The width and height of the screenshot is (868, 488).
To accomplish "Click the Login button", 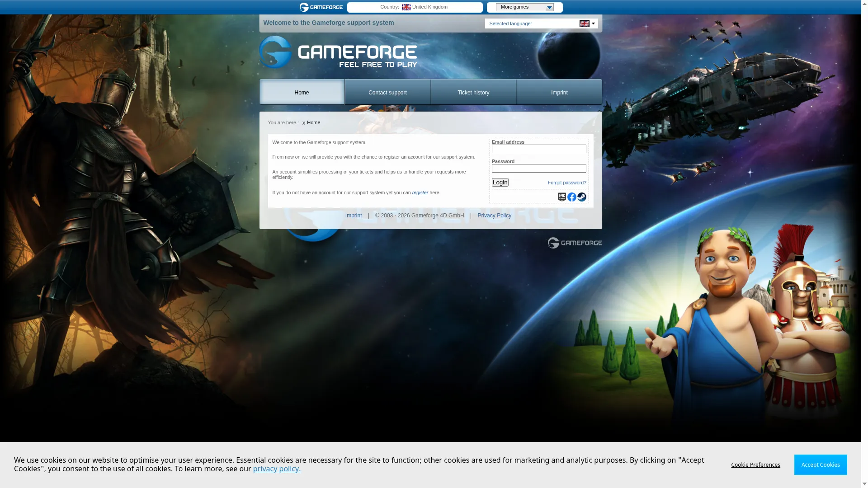I will coord(500,183).
